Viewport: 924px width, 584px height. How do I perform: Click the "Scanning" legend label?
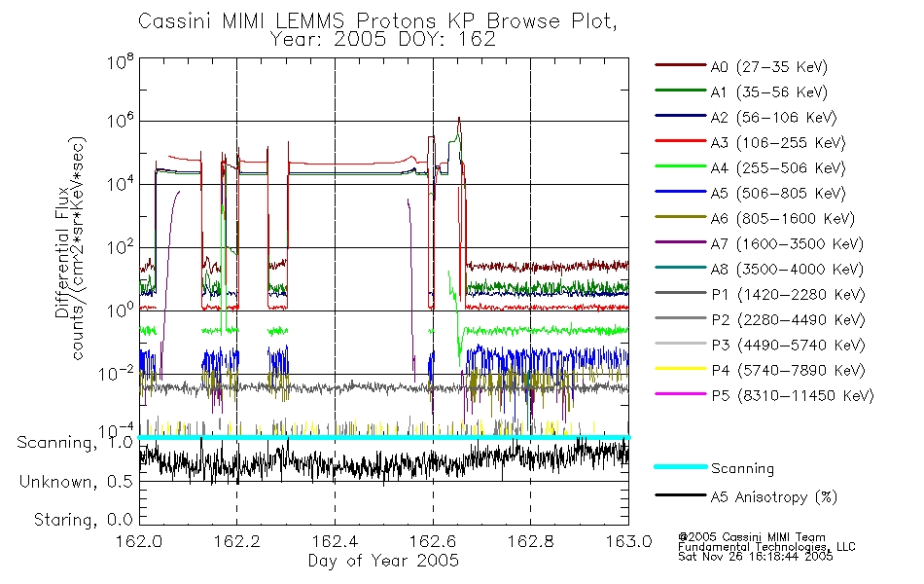pos(742,468)
